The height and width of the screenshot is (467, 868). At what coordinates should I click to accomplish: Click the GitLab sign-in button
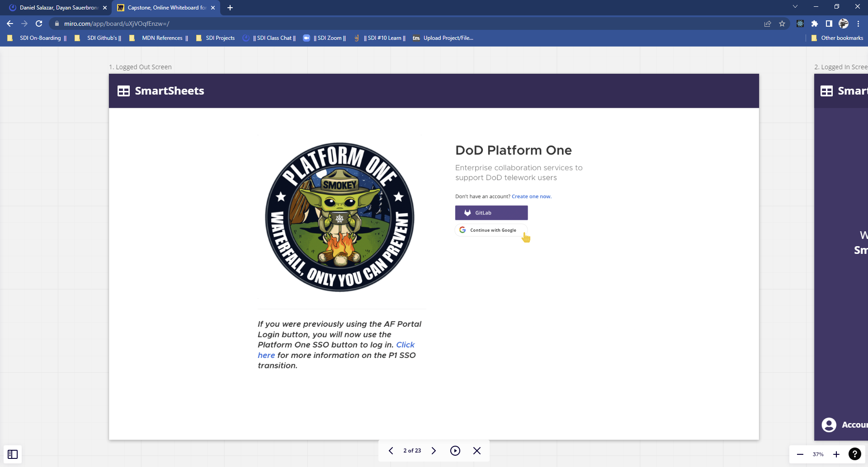tap(491, 213)
